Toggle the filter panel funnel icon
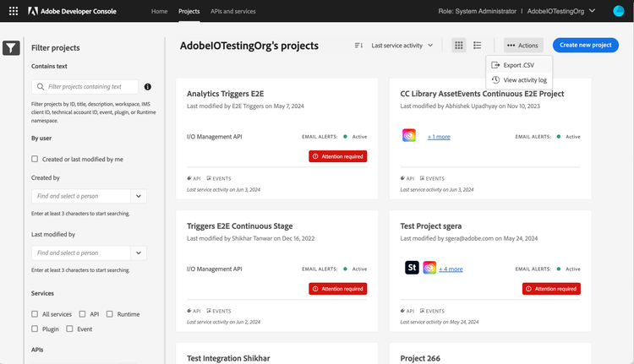Image resolution: width=634 pixels, height=364 pixels. point(11,48)
